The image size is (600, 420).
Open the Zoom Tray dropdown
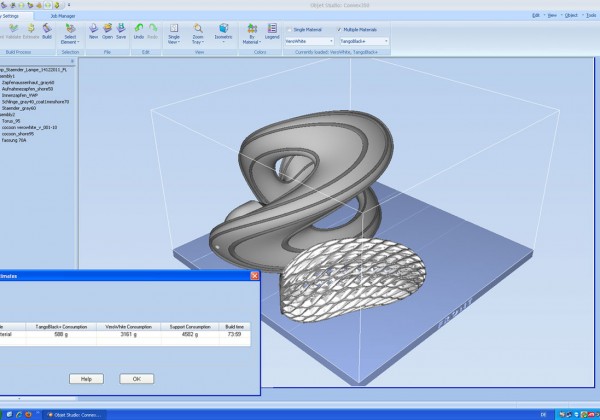(x=198, y=34)
